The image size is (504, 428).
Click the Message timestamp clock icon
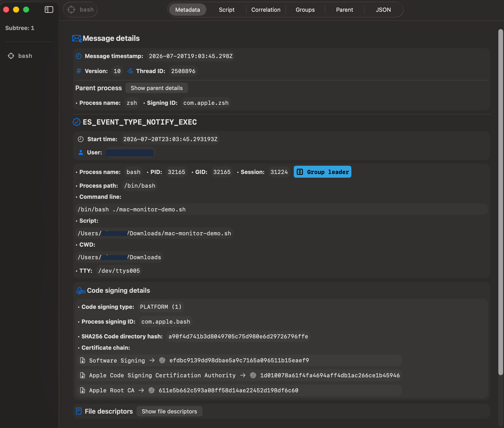point(78,56)
